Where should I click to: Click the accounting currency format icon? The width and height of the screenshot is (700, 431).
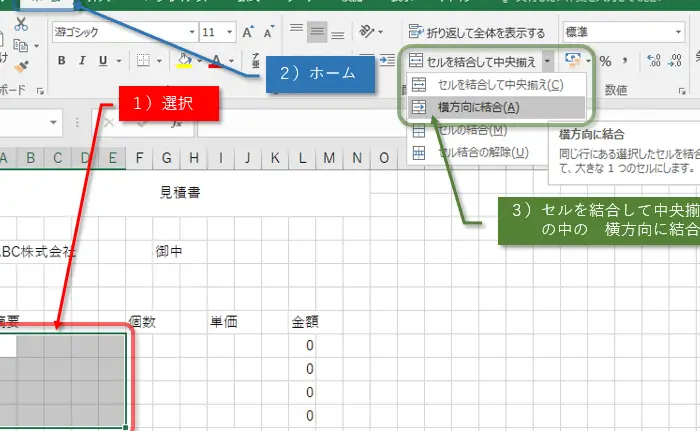click(x=573, y=60)
